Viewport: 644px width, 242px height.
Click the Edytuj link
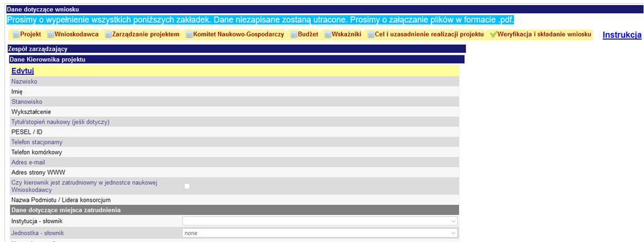pyautogui.click(x=23, y=71)
